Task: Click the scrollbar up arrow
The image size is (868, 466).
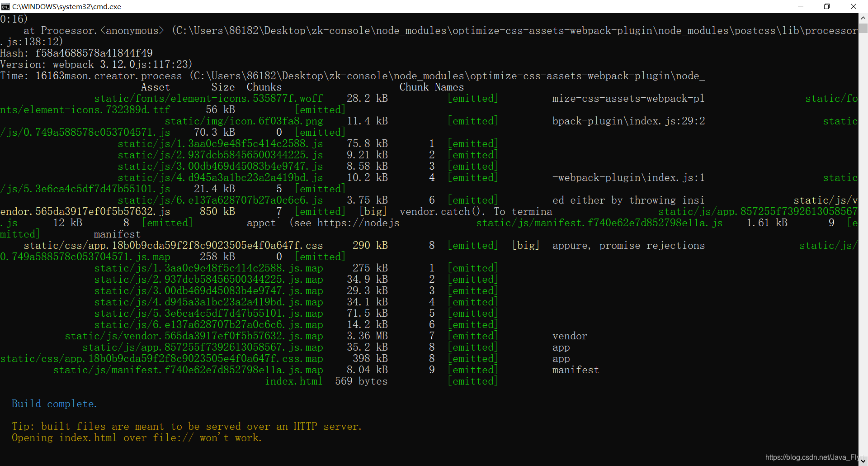Action: (x=863, y=18)
